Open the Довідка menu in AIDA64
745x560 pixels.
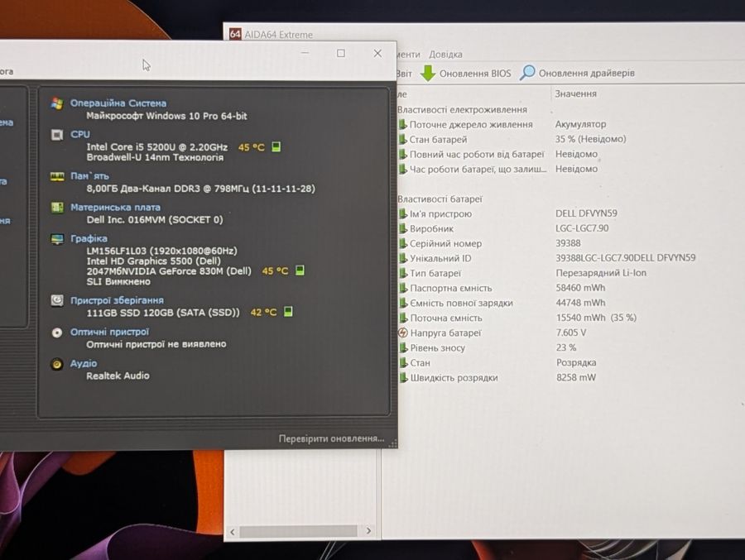point(445,55)
